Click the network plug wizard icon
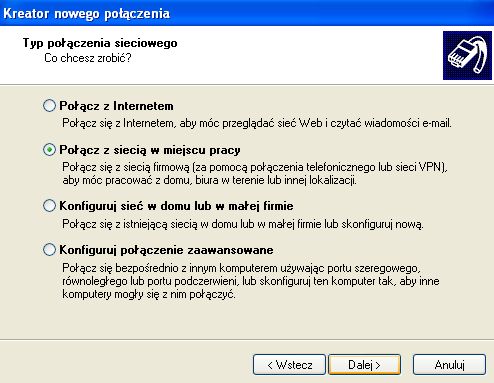 click(x=467, y=55)
